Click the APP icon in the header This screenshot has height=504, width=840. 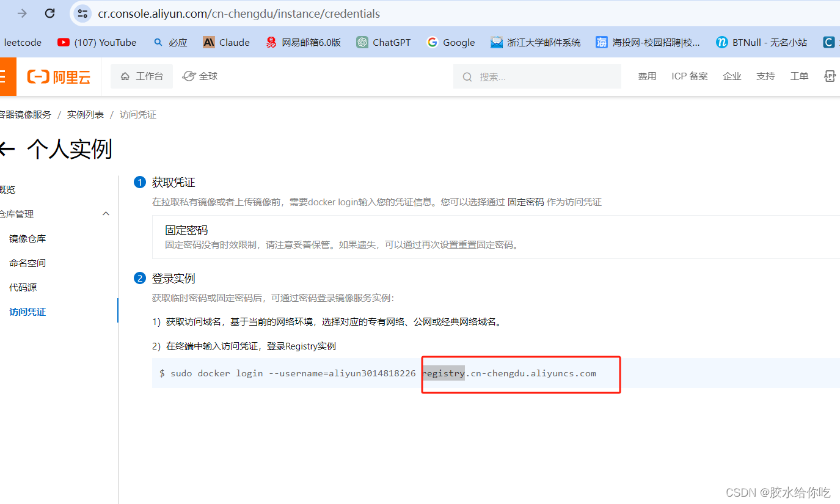pos(830,76)
